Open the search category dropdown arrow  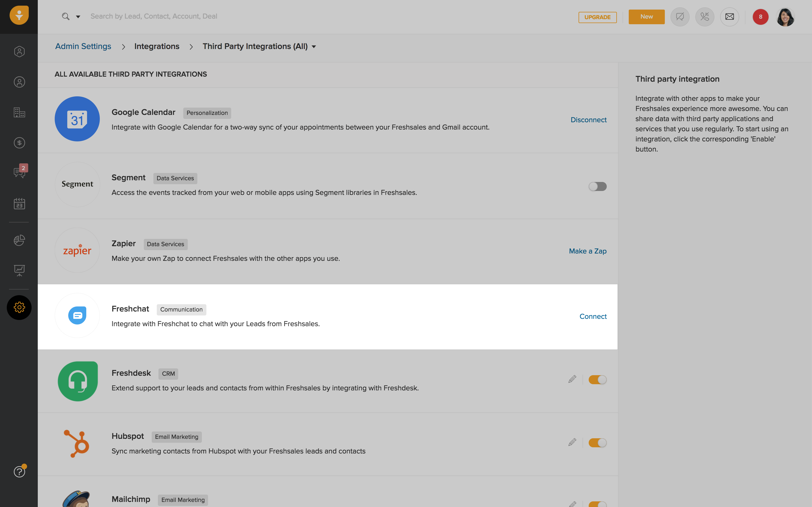(x=78, y=16)
